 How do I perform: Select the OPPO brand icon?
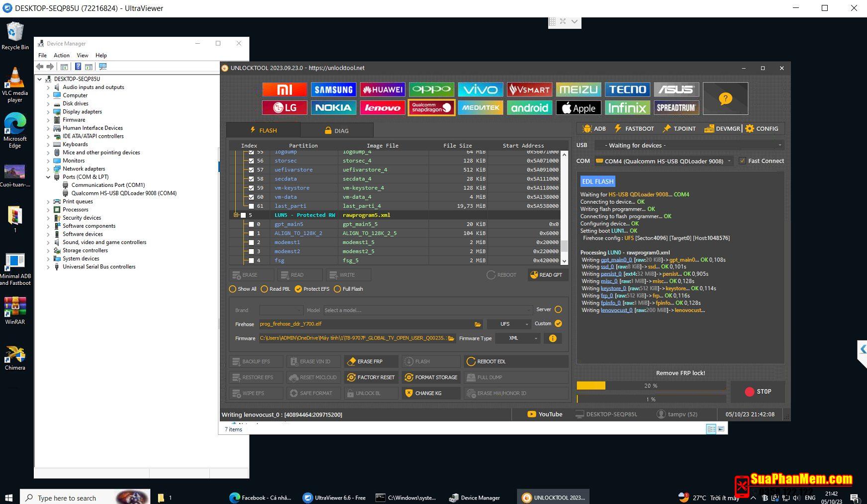431,89
